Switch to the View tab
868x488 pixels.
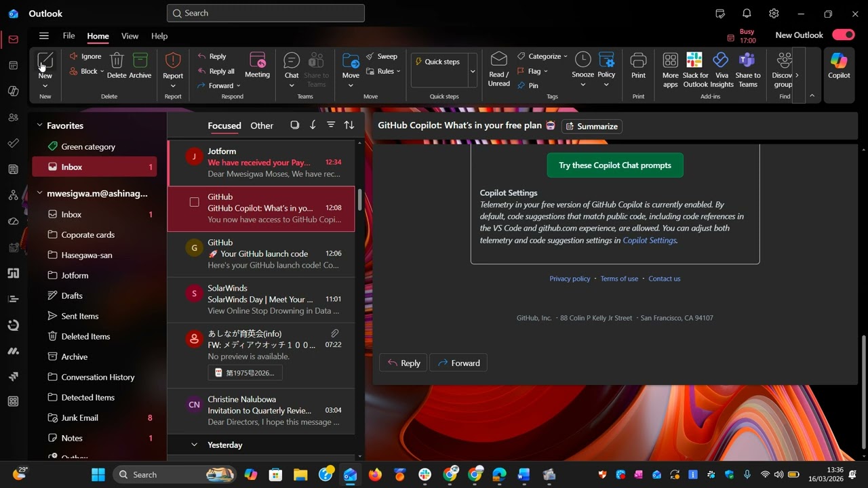pos(130,36)
